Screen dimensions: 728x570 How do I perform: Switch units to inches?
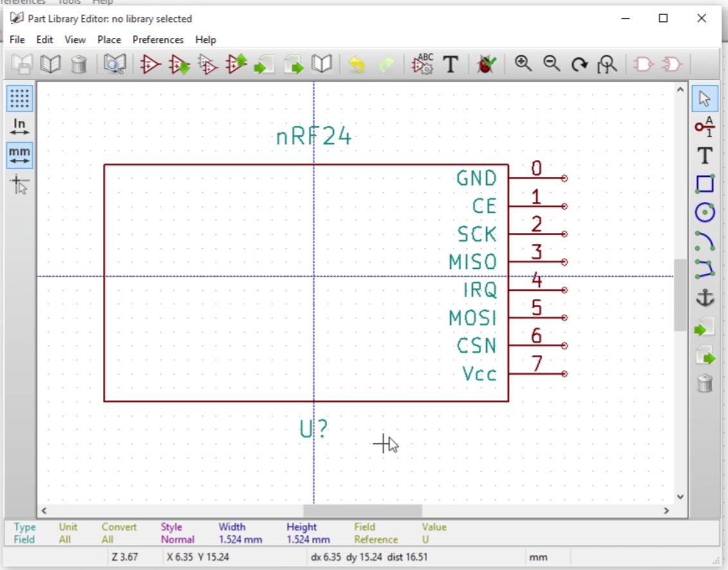point(19,126)
